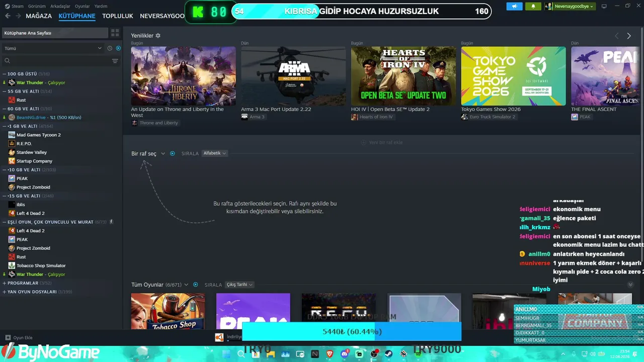
Task: Collapse the 1 GB VE ALTI category
Action: point(5,126)
